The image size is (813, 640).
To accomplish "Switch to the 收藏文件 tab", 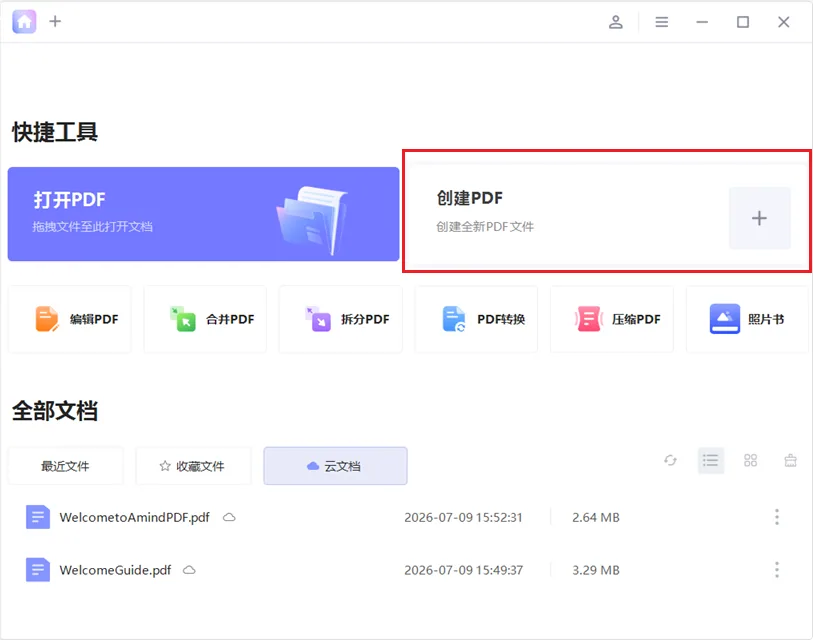I will [x=193, y=466].
